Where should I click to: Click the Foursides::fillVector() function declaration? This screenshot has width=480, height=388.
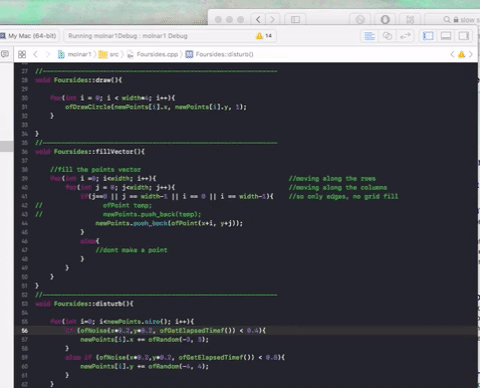90,152
